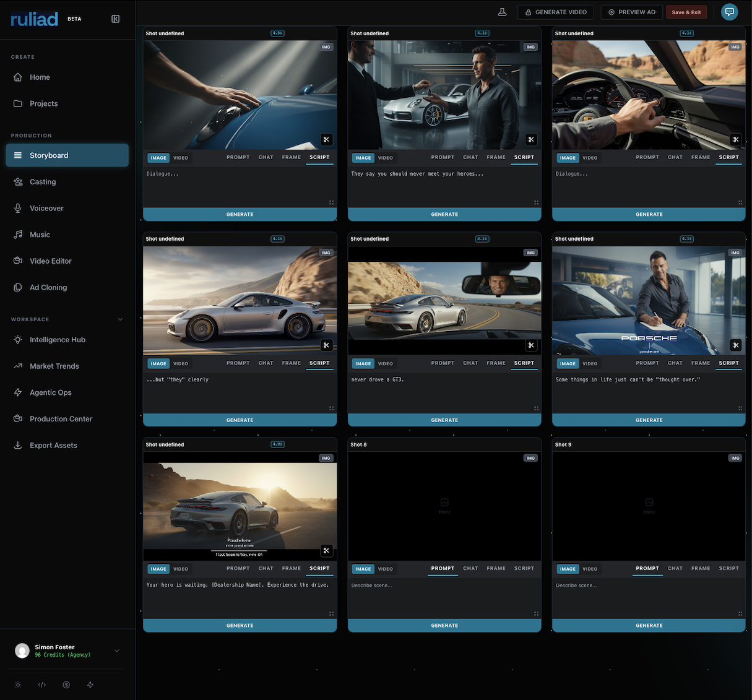Switch Shot 8 to VIDEO mode

386,569
